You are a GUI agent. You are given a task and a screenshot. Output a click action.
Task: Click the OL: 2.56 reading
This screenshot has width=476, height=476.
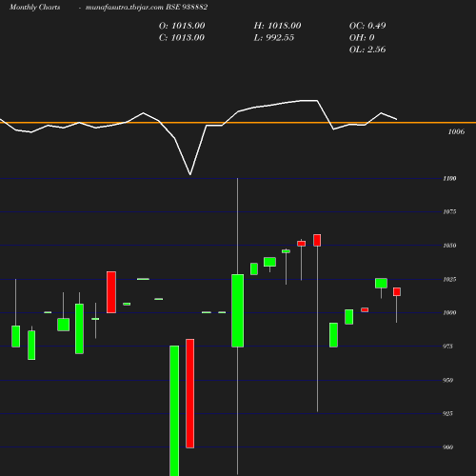pos(367,50)
